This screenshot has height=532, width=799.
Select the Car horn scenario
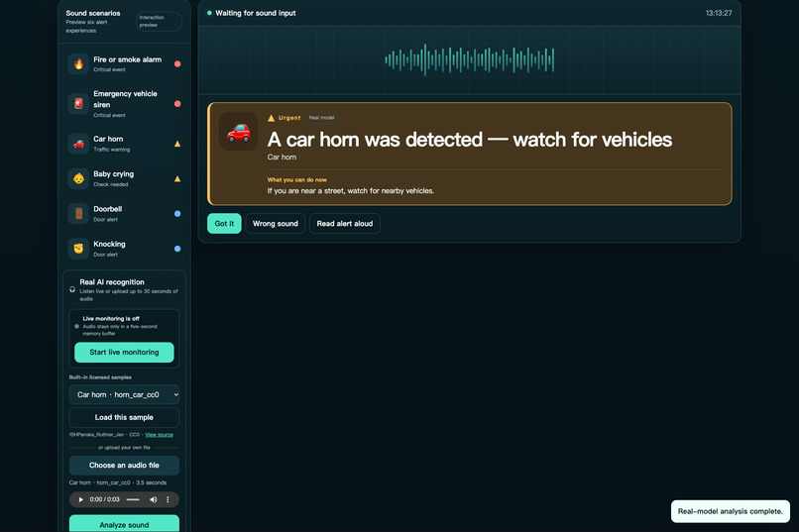(124, 144)
